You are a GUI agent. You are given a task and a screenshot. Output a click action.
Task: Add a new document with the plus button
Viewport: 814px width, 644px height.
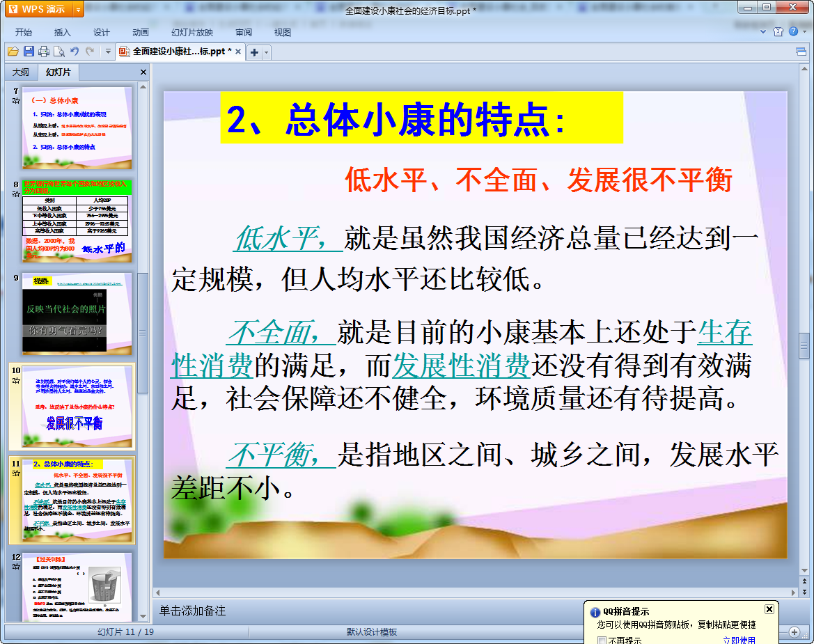[x=254, y=52]
